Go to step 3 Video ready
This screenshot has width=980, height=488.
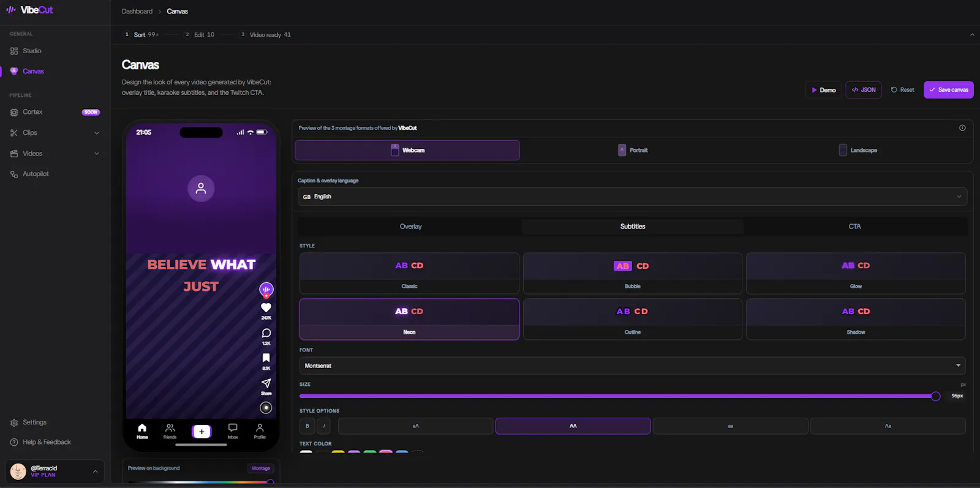265,35
